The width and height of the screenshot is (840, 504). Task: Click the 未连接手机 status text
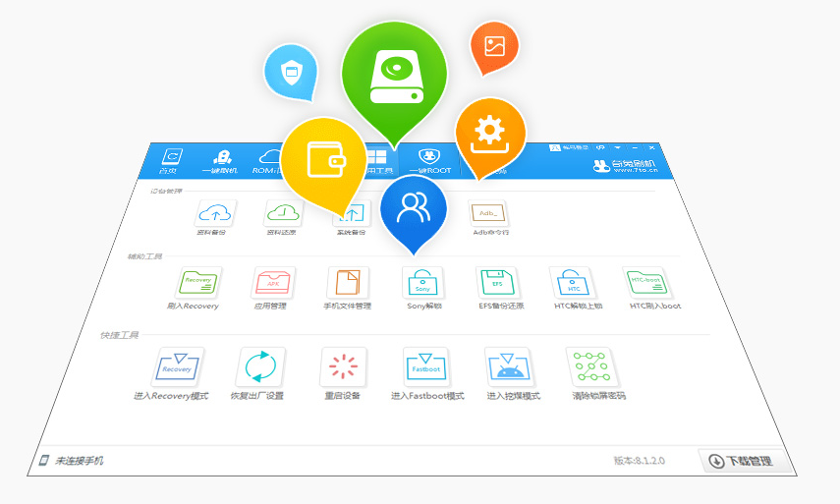[80, 461]
